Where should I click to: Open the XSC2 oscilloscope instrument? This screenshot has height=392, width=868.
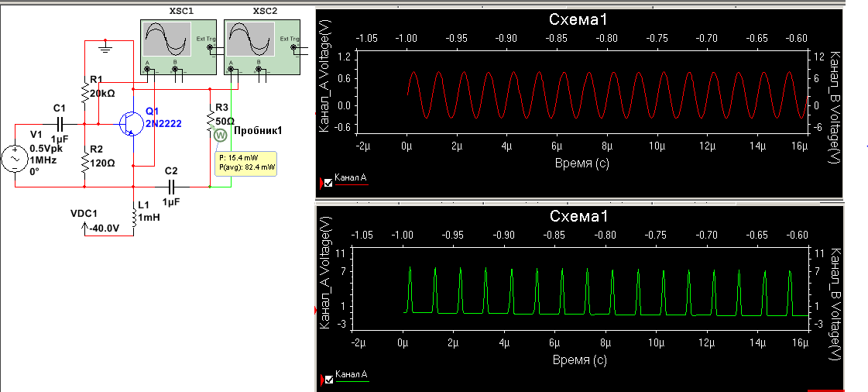coord(249,43)
